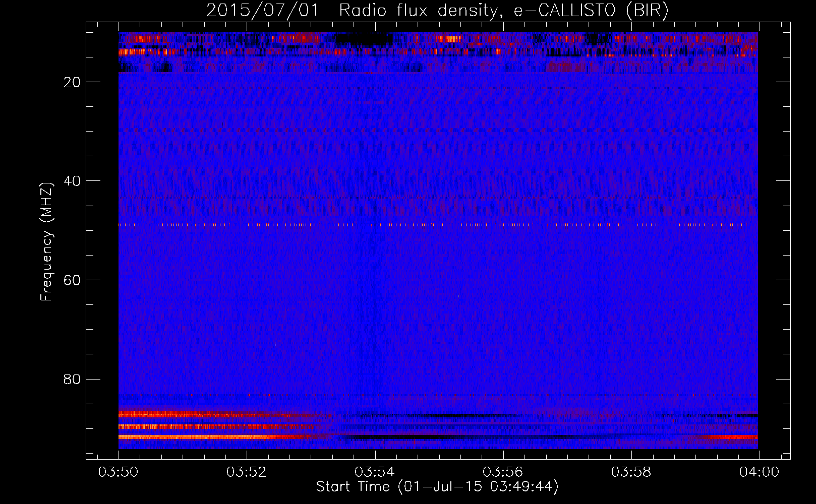Click the '03:50' time tick label
The image size is (816, 504).
tap(119, 472)
